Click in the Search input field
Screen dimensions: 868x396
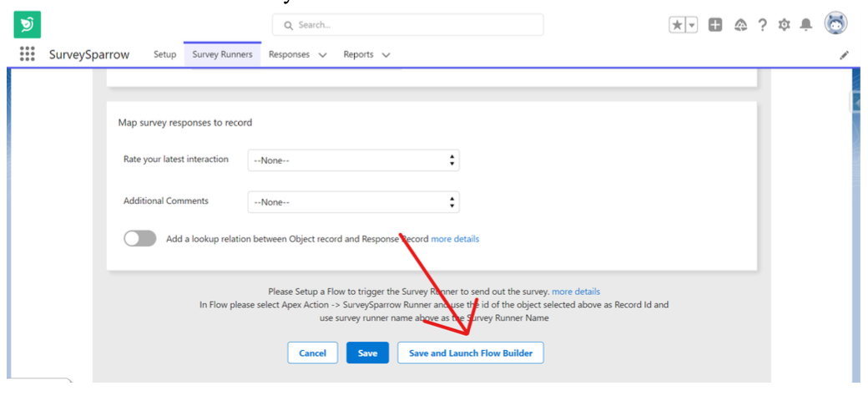[x=409, y=25]
